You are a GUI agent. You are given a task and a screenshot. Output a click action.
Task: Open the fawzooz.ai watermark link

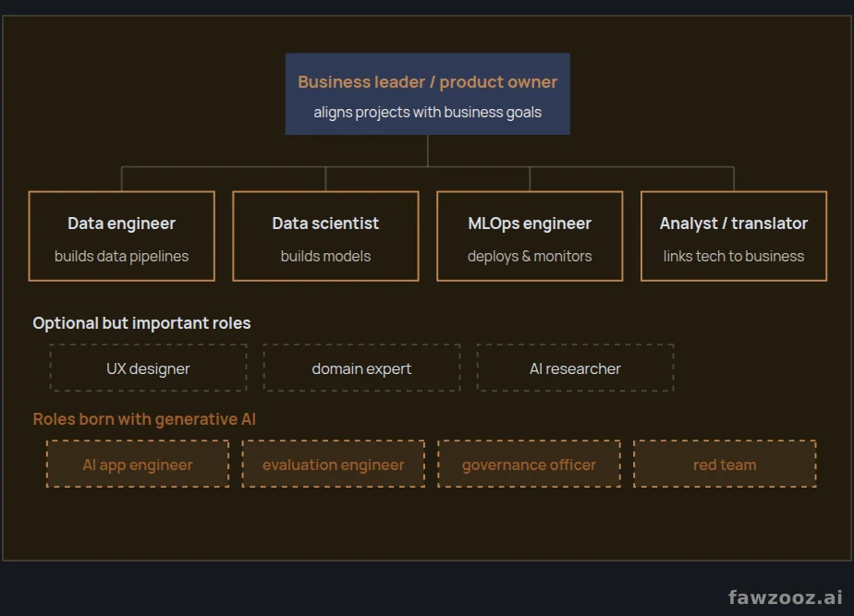coord(786,597)
